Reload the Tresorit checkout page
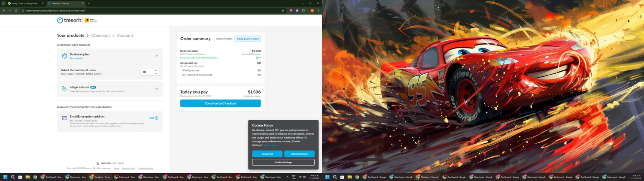 tap(16, 10)
